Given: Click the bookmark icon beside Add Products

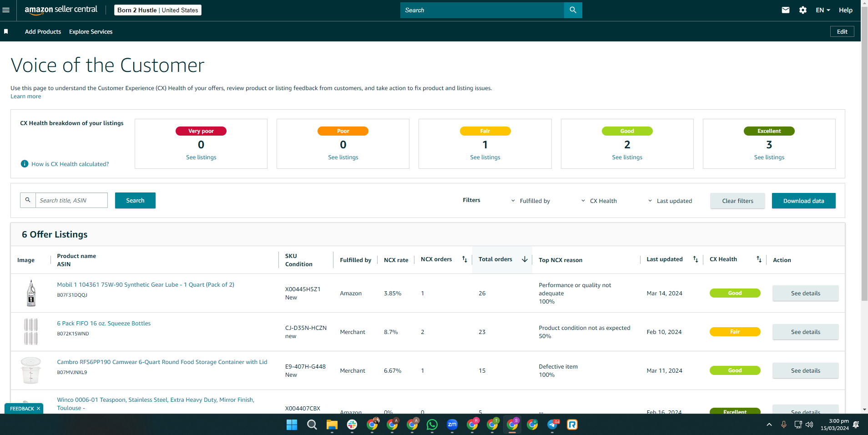Looking at the screenshot, I should pos(6,31).
